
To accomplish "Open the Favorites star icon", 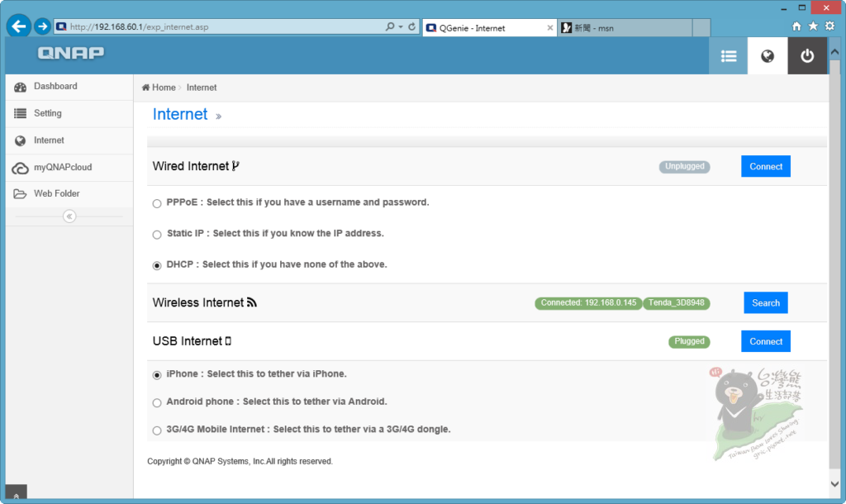I will tap(813, 26).
